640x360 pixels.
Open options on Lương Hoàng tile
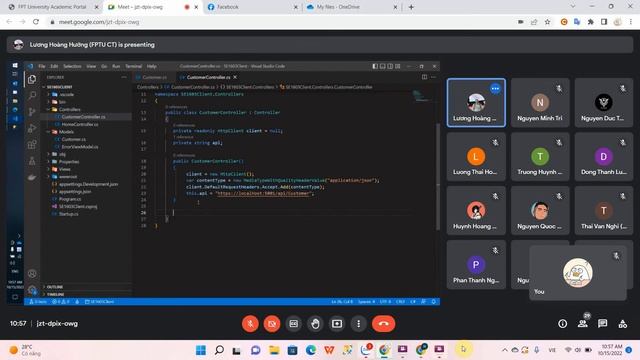(495, 89)
